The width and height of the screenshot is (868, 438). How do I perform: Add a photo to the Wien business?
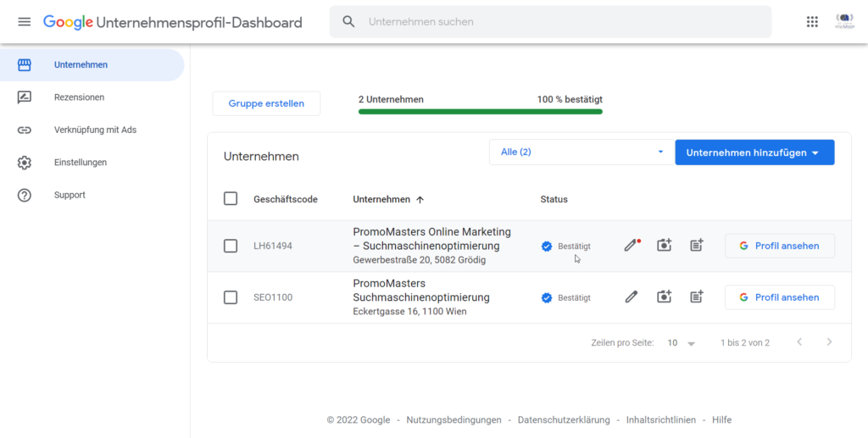coord(664,297)
